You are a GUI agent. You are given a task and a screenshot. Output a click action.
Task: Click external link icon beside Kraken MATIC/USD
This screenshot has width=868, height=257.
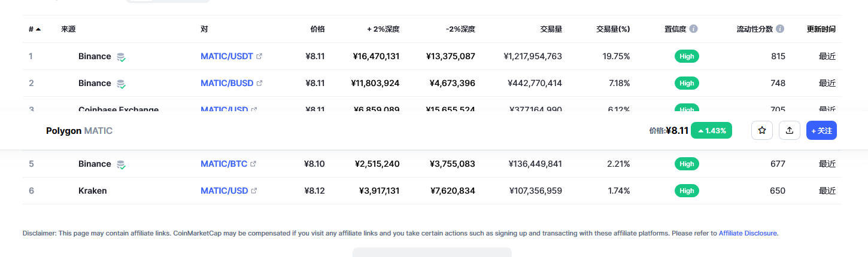tap(254, 191)
